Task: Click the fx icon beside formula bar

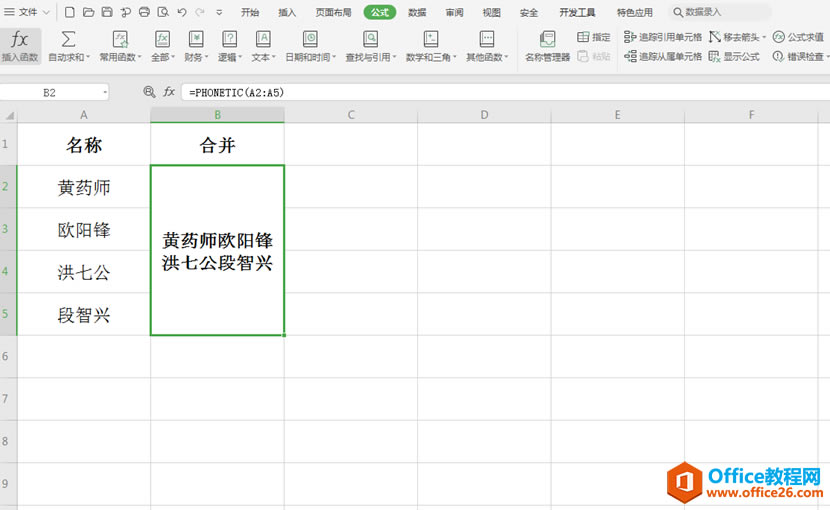Action: [x=169, y=92]
